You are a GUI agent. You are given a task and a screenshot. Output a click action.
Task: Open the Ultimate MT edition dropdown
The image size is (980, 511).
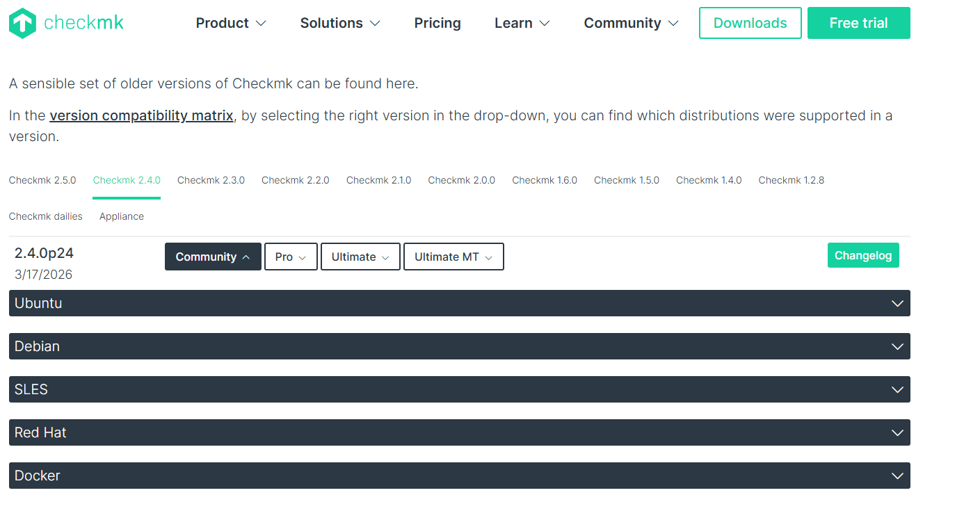453,257
